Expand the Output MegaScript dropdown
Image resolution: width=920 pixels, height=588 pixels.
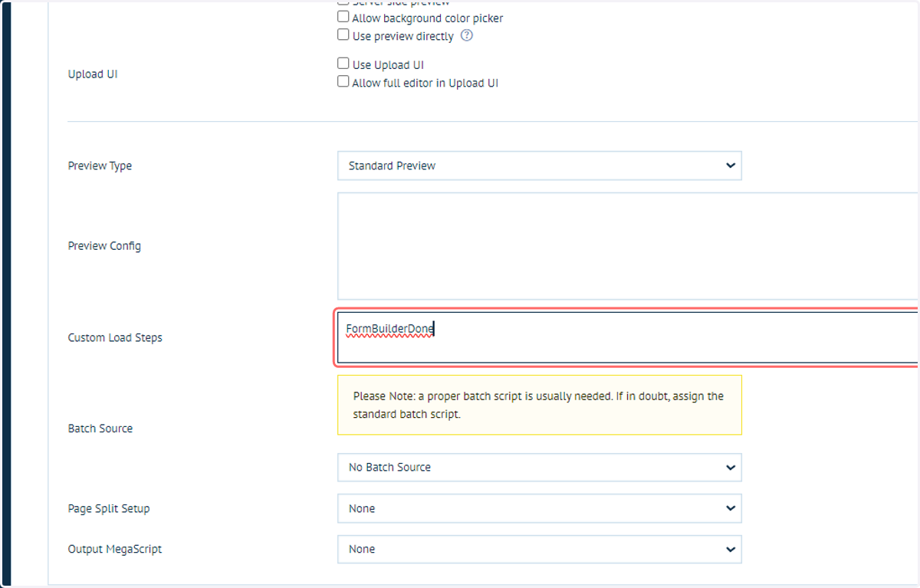tap(540, 549)
